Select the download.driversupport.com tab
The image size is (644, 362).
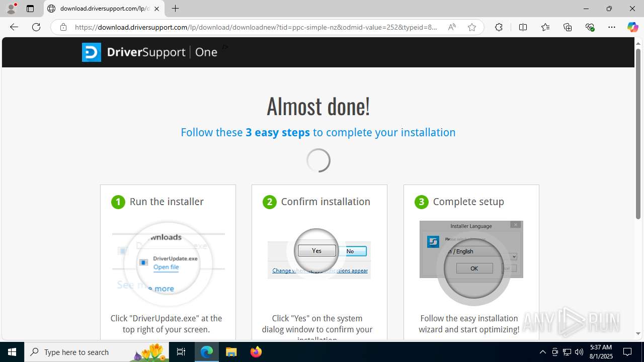[x=104, y=9]
